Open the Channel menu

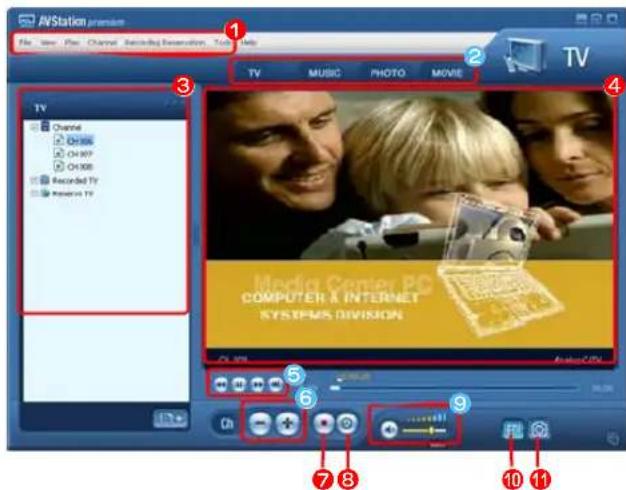coord(102,42)
